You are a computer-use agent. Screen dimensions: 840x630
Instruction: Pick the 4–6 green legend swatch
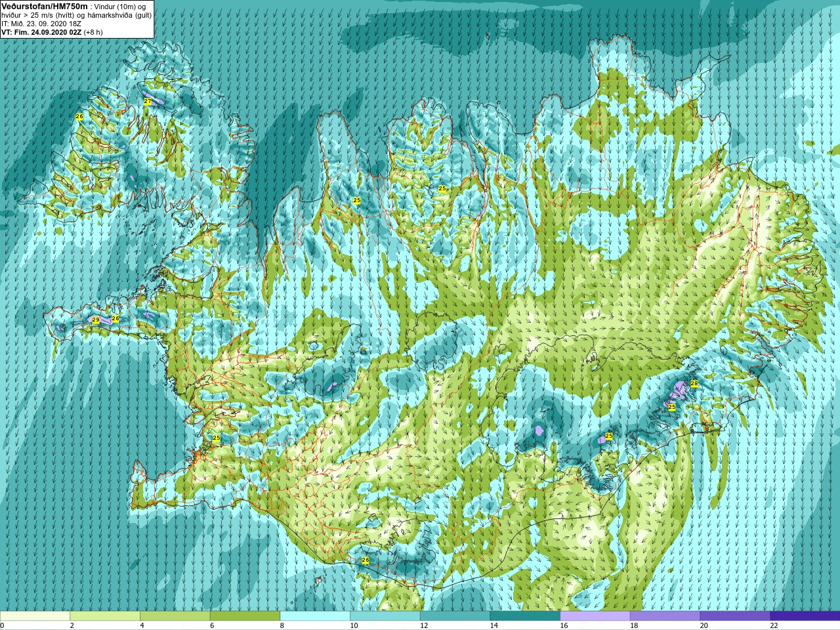(175, 616)
